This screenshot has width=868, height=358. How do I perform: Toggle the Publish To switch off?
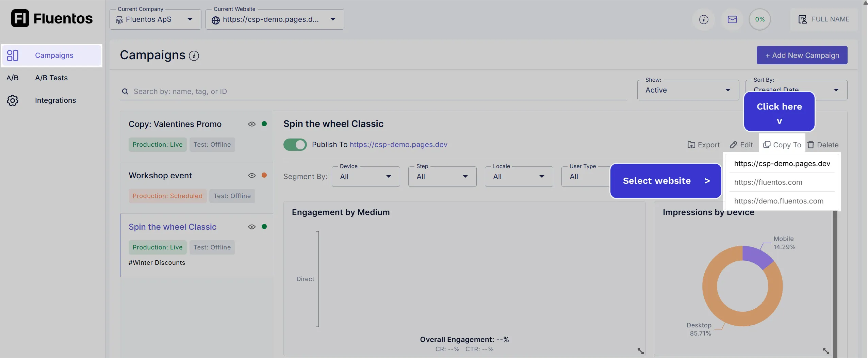[295, 145]
